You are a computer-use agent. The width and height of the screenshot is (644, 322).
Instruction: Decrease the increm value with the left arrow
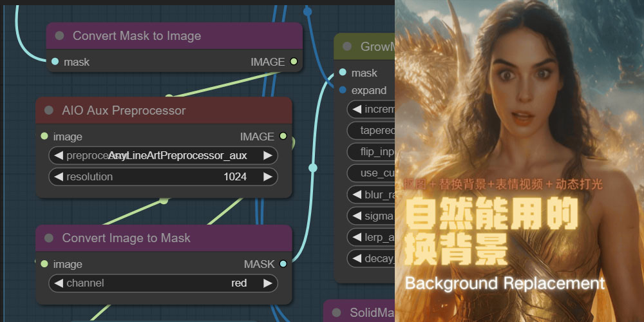click(x=357, y=109)
